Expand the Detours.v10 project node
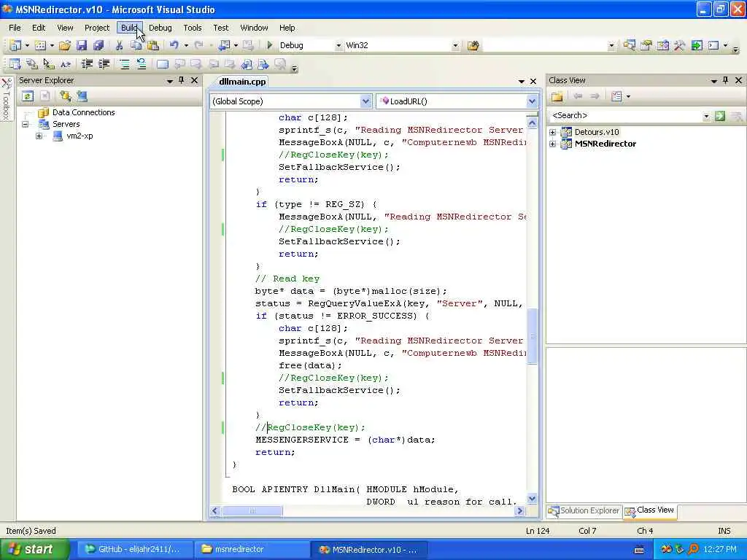Image resolution: width=747 pixels, height=560 pixels. coord(553,133)
